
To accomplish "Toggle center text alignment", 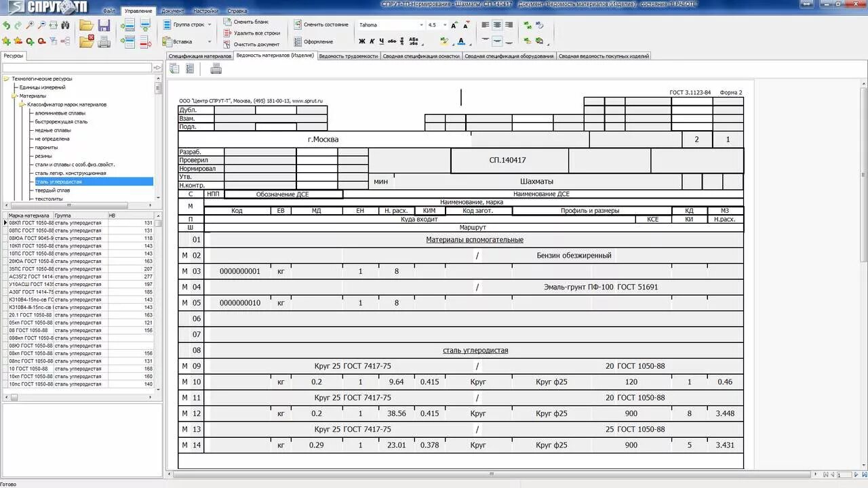I will (x=497, y=24).
